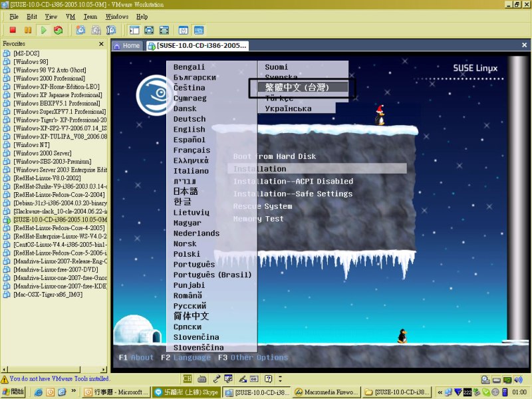Open the VM menu
This screenshot has width=532, height=399.
(70, 17)
